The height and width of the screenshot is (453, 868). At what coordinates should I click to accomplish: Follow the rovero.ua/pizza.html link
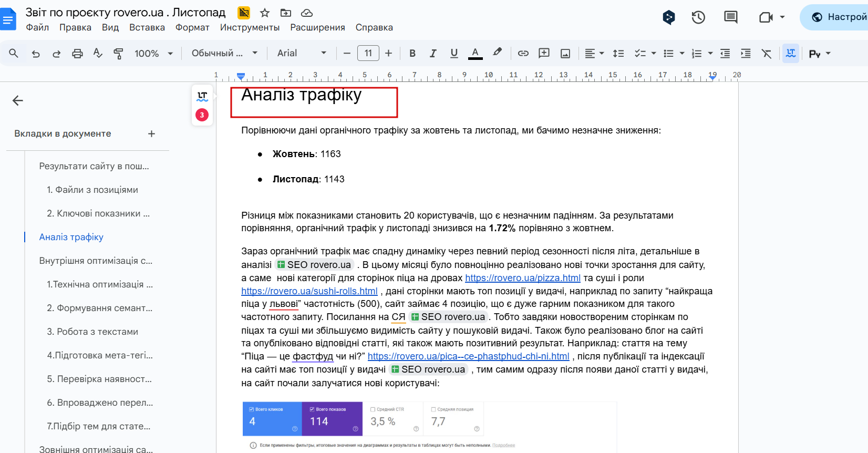pos(522,278)
